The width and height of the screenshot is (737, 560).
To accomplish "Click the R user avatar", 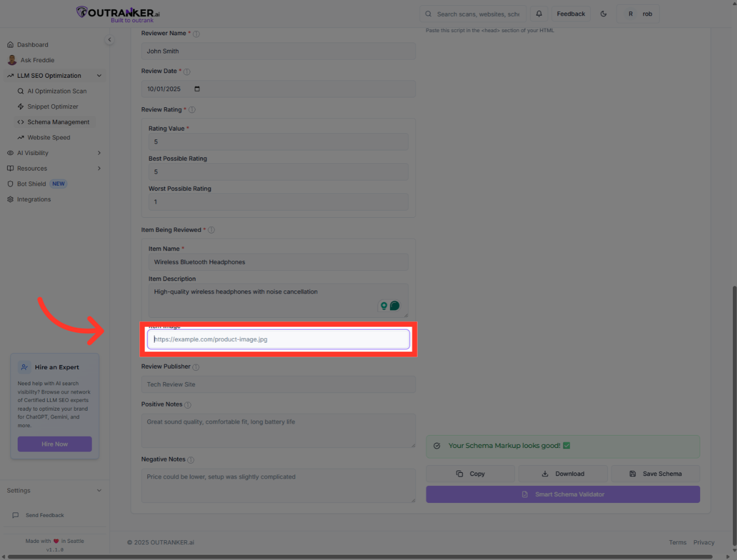I will pyautogui.click(x=630, y=14).
